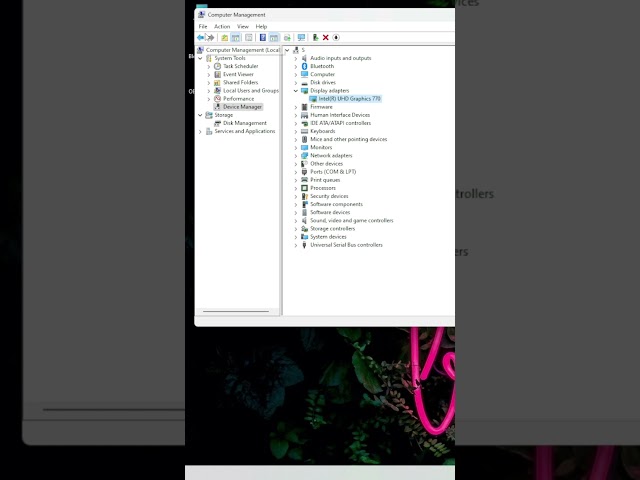Click the Security devices icon
This screenshot has height=480, width=640.
click(x=304, y=196)
